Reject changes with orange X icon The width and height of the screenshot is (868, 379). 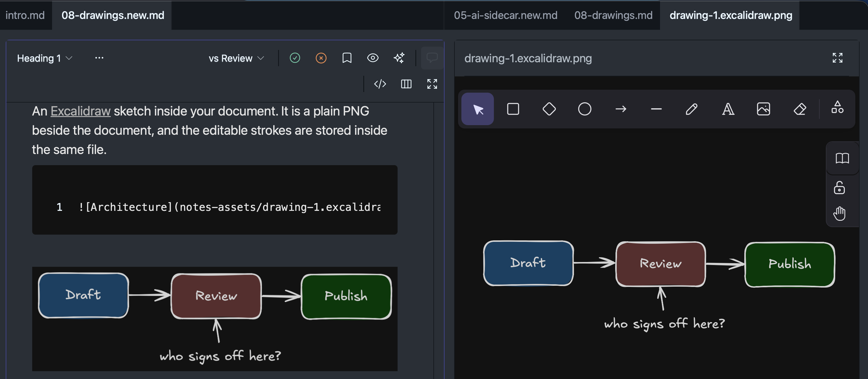coord(321,58)
